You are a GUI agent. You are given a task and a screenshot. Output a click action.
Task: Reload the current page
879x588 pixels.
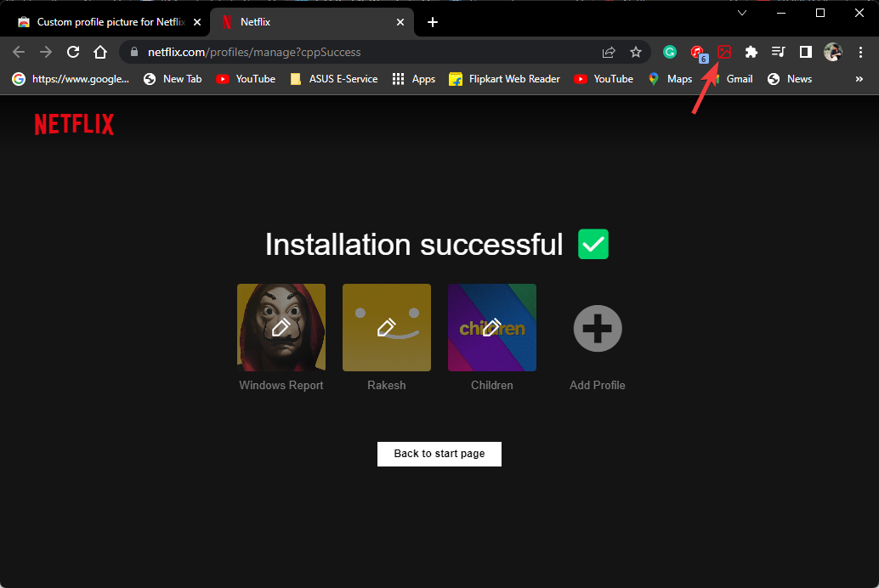coord(73,52)
